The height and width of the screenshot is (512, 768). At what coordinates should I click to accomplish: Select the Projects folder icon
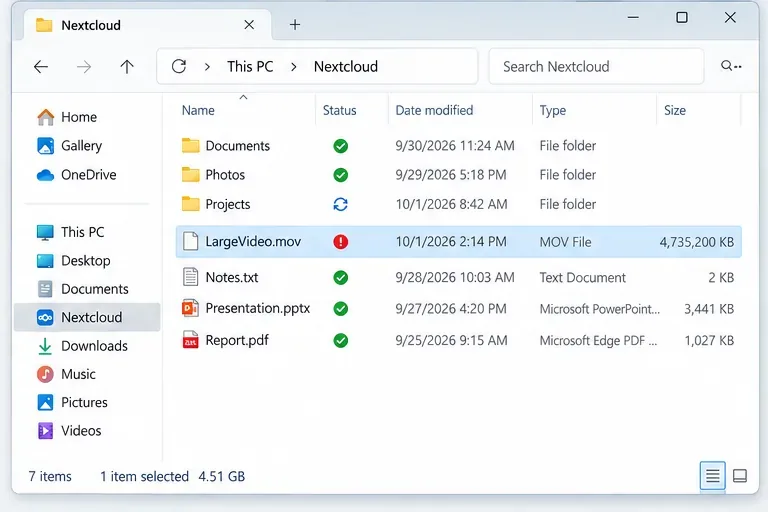191,204
